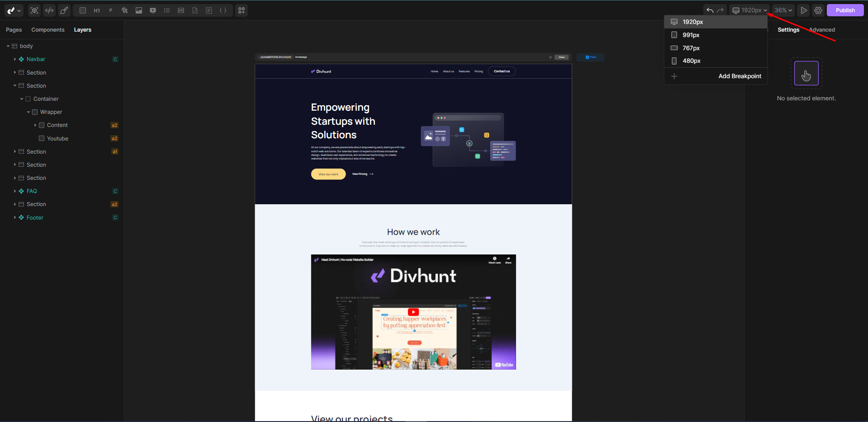Viewport: 868px width, 422px height.
Task: Insert a list element
Action: coord(167,10)
